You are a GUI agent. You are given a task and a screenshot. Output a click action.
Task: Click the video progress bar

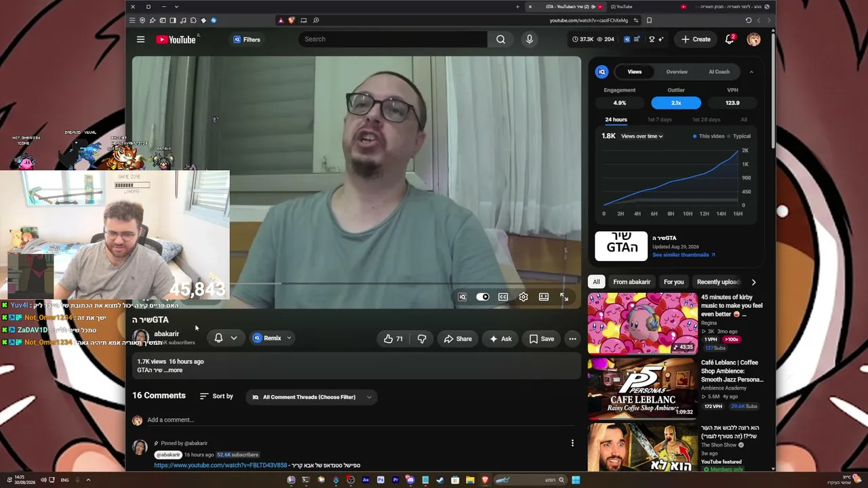(356, 284)
